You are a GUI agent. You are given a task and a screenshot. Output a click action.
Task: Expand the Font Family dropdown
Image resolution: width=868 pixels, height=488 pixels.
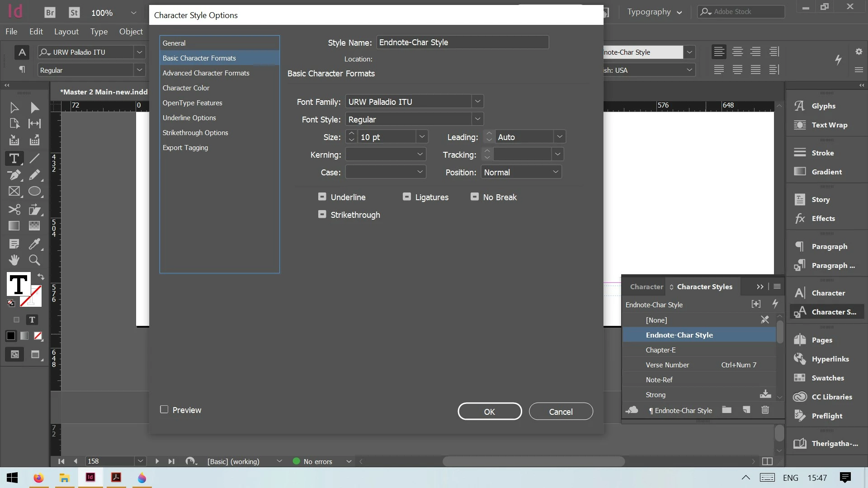tap(477, 102)
